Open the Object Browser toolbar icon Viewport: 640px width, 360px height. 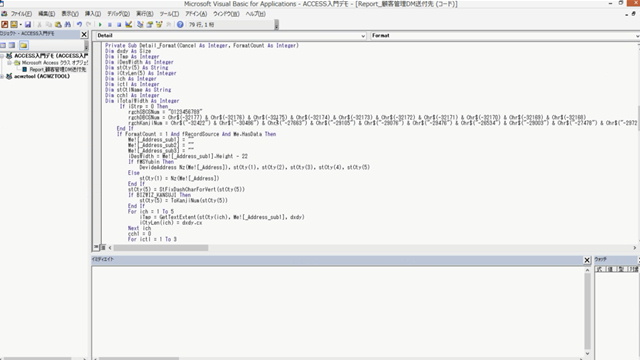click(x=159, y=24)
